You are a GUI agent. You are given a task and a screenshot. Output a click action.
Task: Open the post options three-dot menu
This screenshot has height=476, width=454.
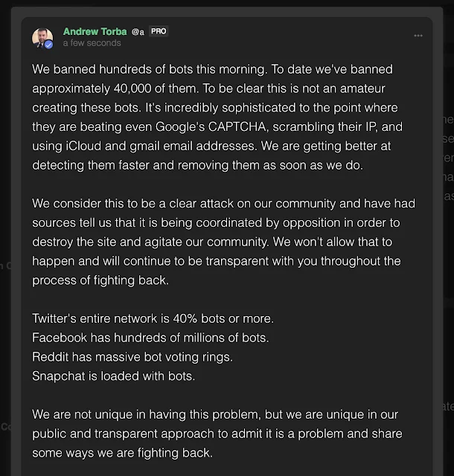(419, 36)
